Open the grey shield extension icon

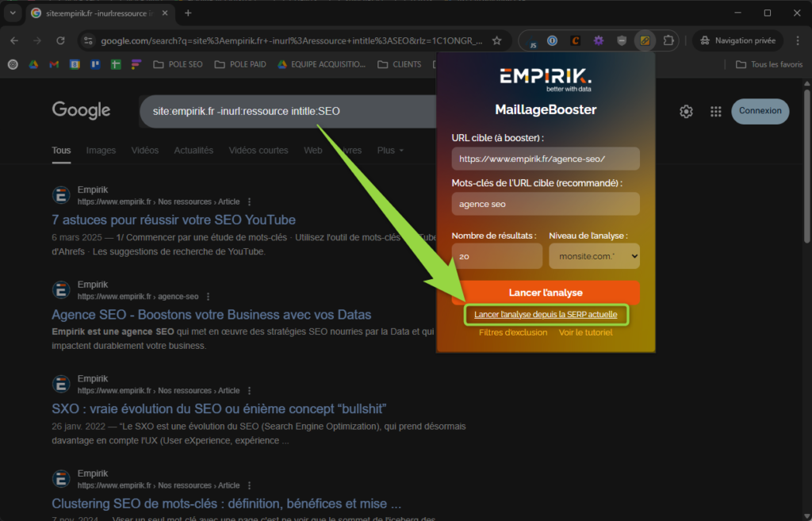coord(622,40)
